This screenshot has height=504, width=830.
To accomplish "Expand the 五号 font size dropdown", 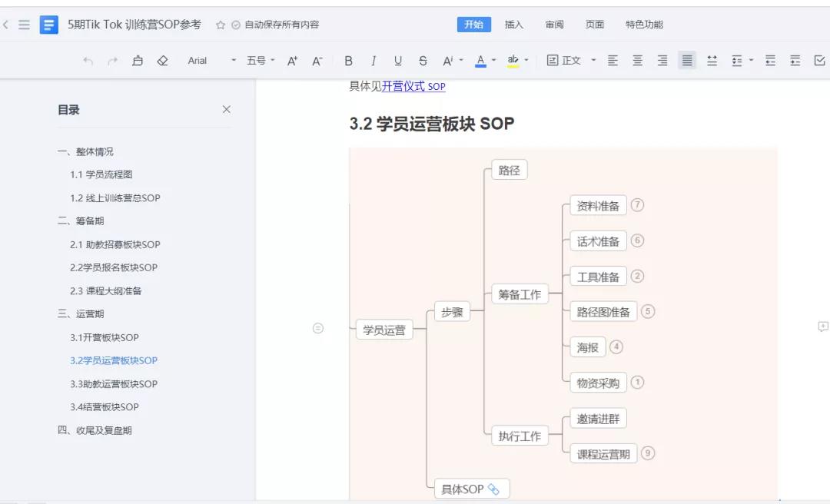I will [x=261, y=61].
